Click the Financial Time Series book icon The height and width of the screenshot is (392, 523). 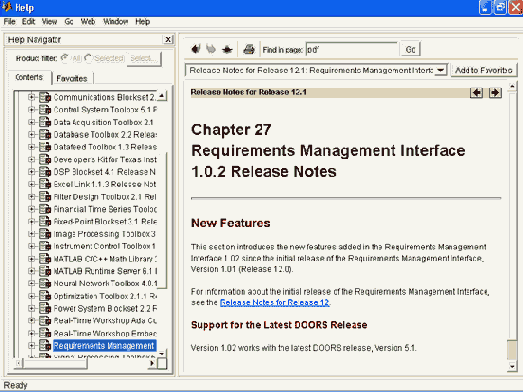(x=45, y=209)
